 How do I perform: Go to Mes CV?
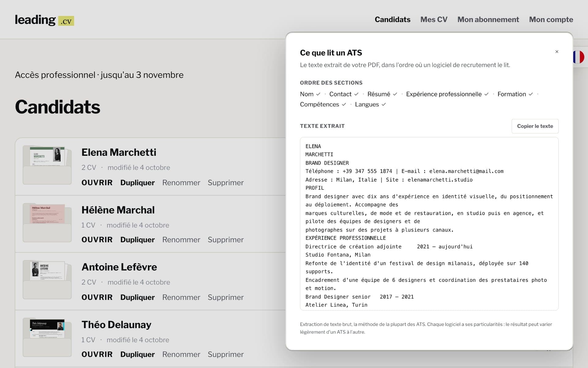point(434,19)
